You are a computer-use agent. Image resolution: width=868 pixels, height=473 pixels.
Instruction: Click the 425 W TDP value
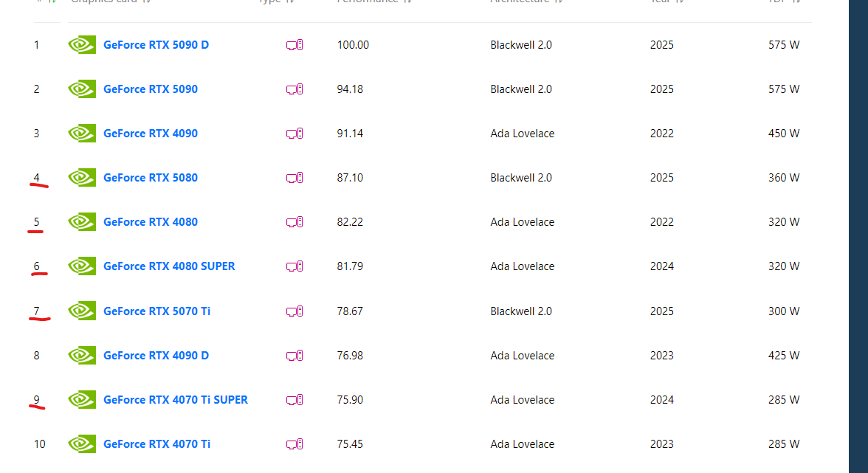tap(784, 355)
